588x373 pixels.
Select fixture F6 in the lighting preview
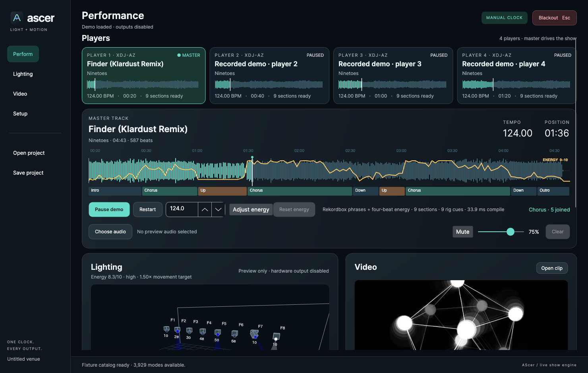[234, 334]
